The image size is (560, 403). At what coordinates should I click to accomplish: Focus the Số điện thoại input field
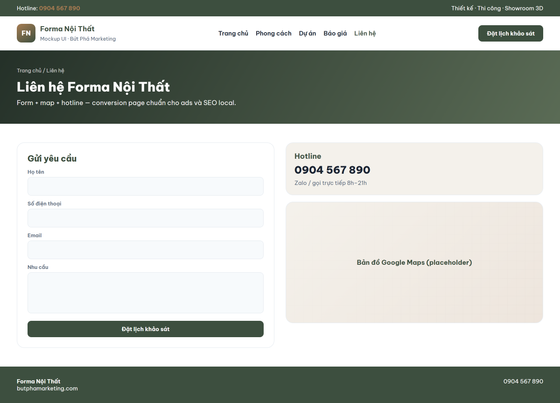145,218
